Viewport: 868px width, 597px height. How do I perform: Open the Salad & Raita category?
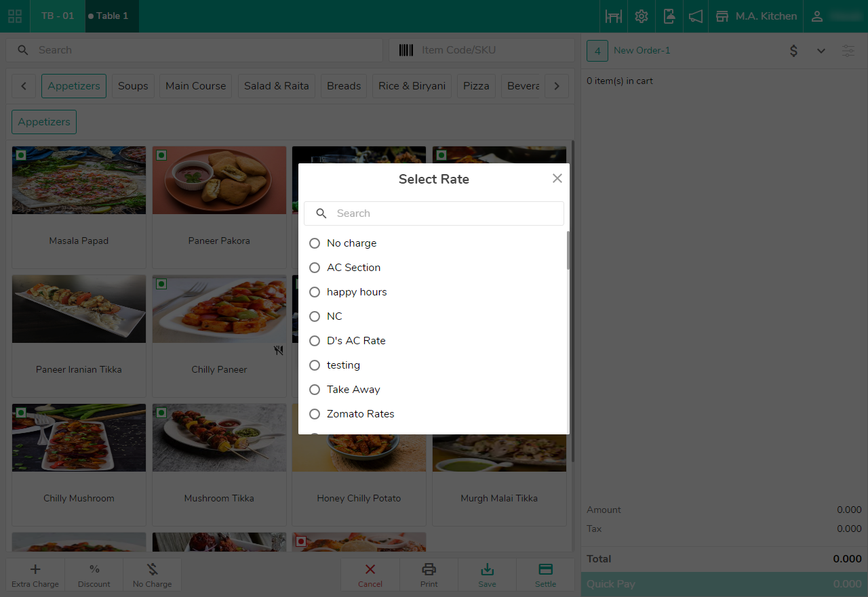point(277,86)
